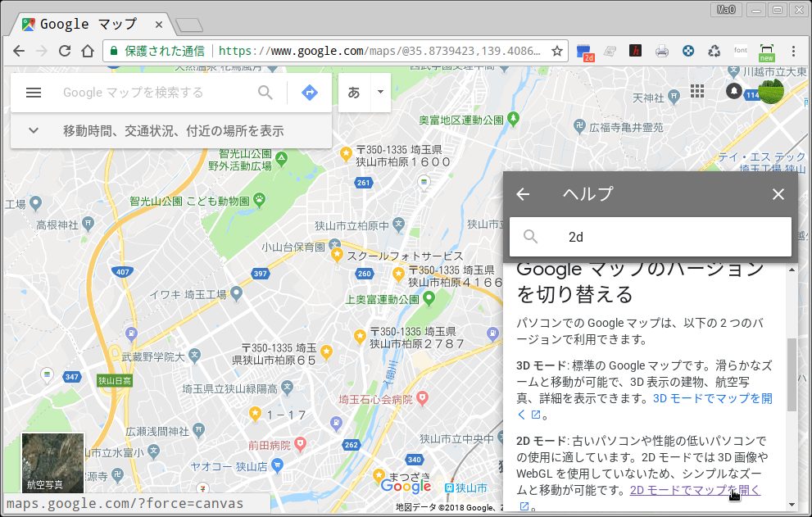Click the 保護された通信 secure lock indicator
Viewport: 812px width, 517px height.
tap(157, 51)
